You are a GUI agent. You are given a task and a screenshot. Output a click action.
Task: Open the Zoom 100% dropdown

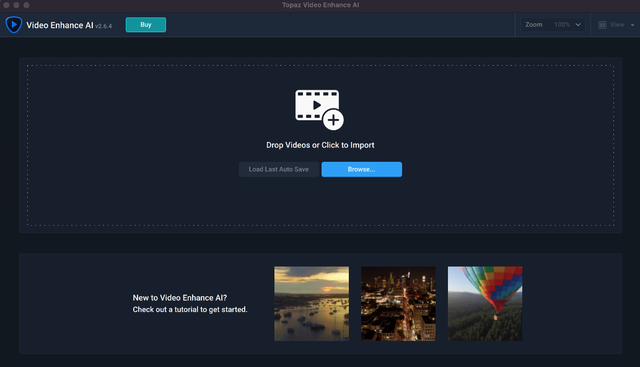point(552,25)
